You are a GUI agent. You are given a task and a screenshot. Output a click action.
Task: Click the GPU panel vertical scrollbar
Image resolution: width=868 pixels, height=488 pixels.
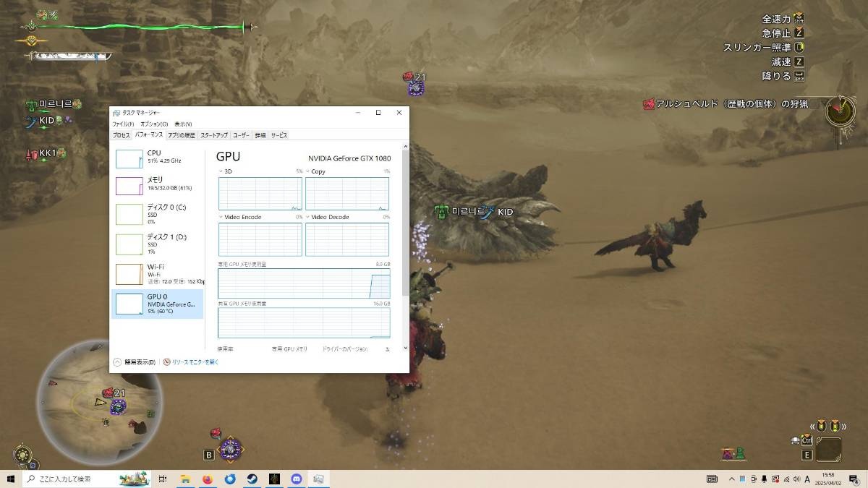(x=405, y=217)
